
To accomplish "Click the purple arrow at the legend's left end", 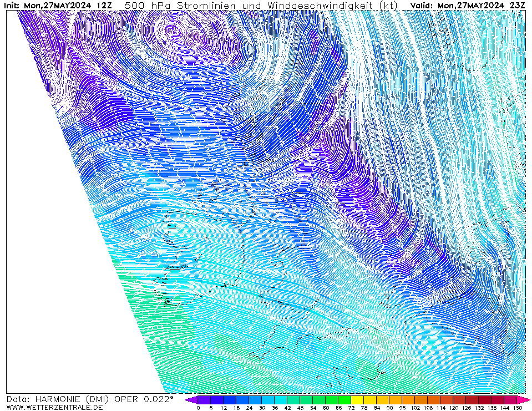I will [x=192, y=400].
